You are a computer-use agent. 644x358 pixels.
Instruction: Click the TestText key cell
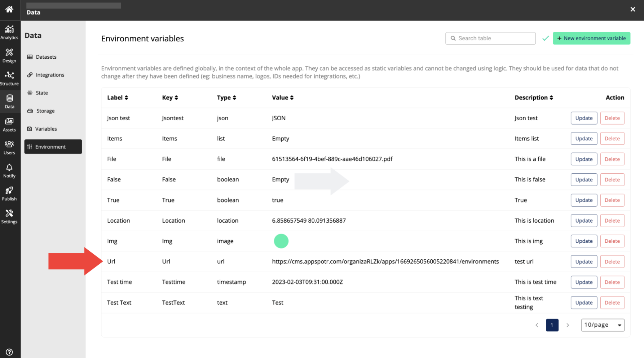[x=173, y=303]
